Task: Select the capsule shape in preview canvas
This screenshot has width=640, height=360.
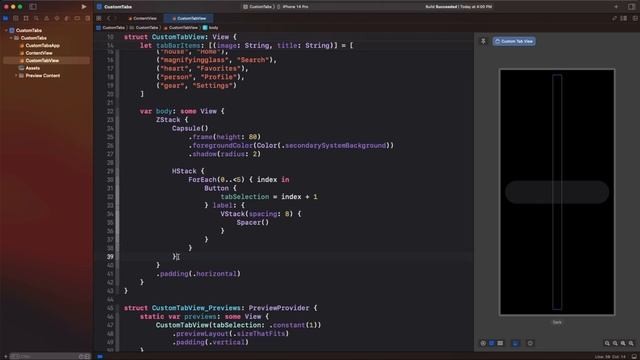Action: coord(557,192)
